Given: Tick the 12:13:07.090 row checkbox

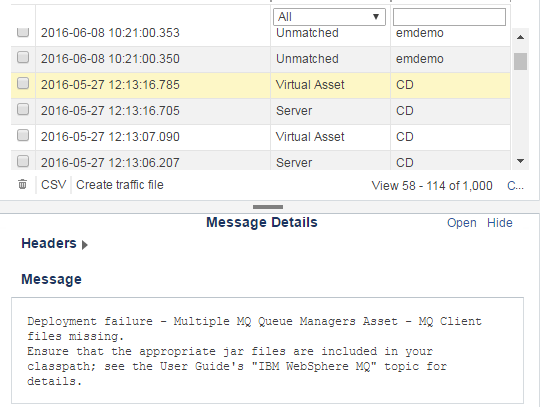Looking at the screenshot, I should [x=23, y=135].
